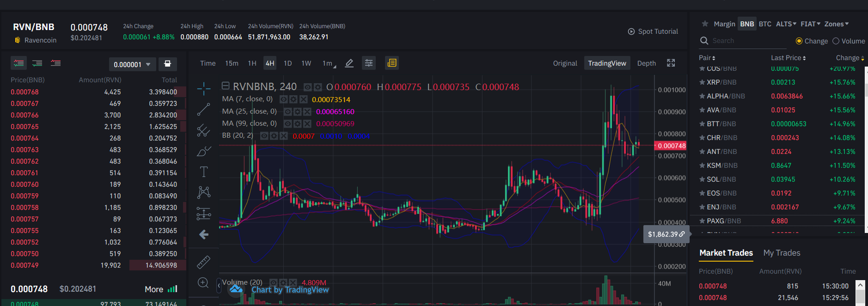
Task: Remove the MA (25, close, 0) indicator
Action: (307, 111)
